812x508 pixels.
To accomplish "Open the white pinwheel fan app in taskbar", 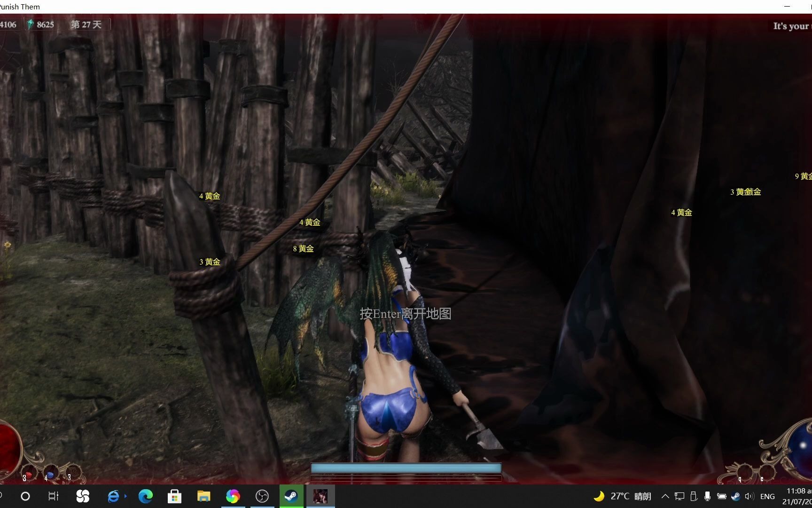I will click(83, 496).
